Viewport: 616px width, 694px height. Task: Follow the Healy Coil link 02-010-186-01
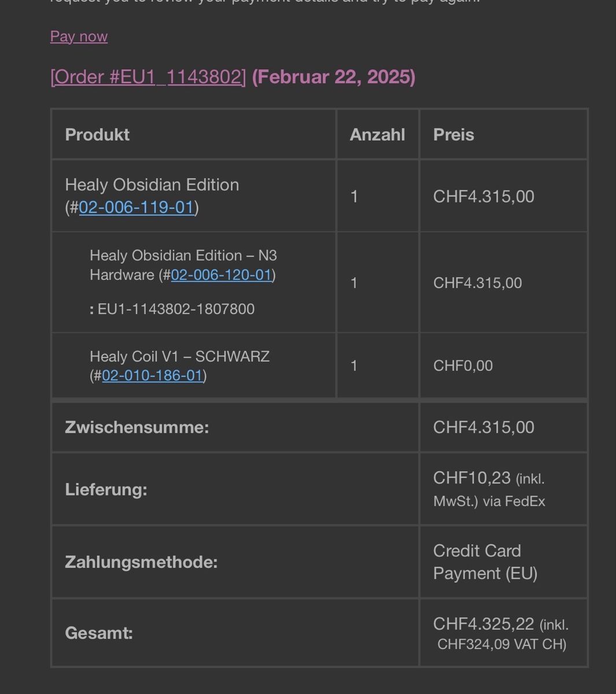click(152, 375)
